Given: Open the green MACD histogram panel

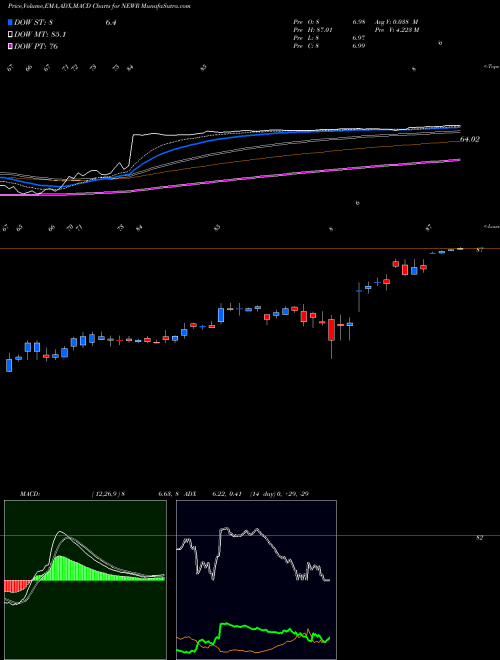Looking at the screenshot, I should click(x=85, y=580).
